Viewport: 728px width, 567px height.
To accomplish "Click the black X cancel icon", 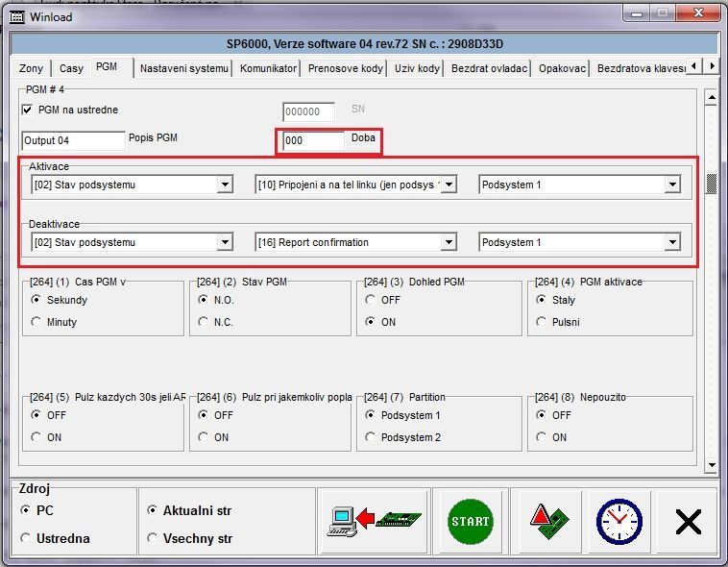I will click(x=688, y=521).
